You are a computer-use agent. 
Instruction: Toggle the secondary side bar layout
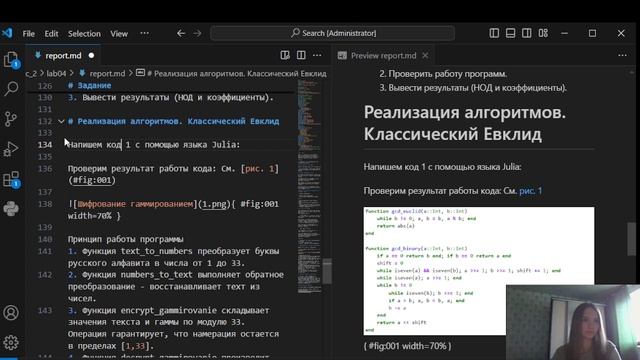coord(527,33)
